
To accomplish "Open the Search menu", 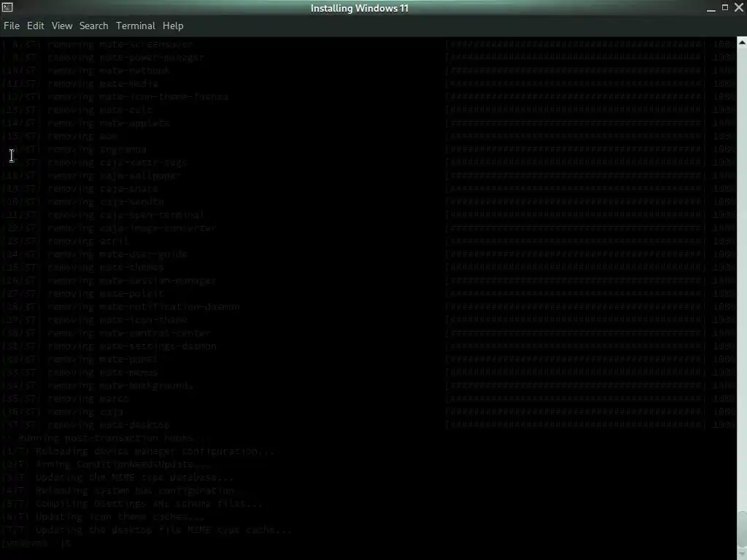I will (x=94, y=26).
